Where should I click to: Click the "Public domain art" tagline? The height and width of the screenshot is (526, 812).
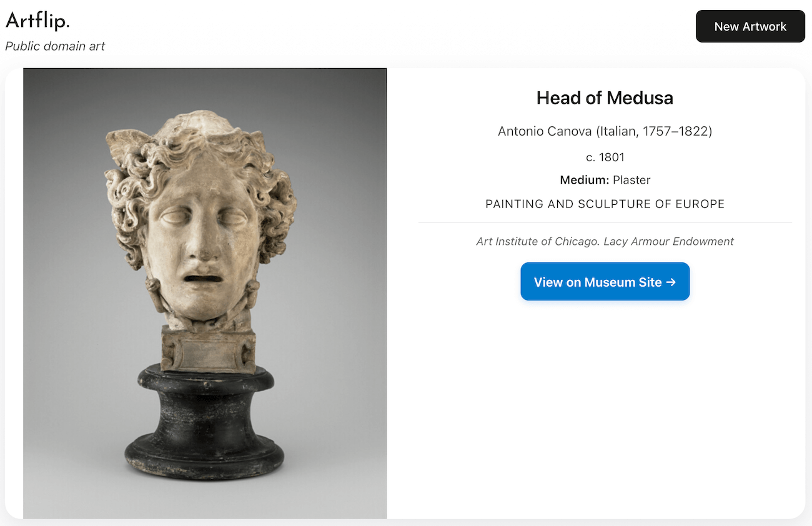(x=55, y=46)
